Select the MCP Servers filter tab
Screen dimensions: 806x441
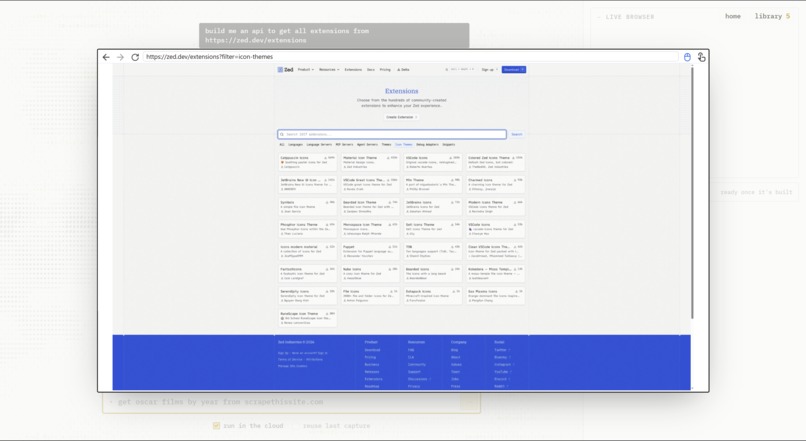(344, 144)
